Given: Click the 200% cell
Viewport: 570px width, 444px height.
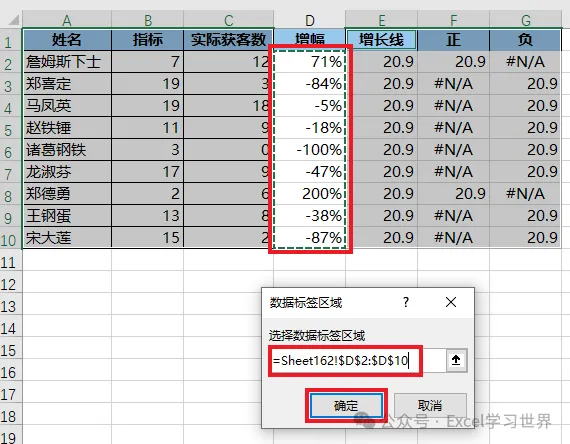Looking at the screenshot, I should point(309,194).
